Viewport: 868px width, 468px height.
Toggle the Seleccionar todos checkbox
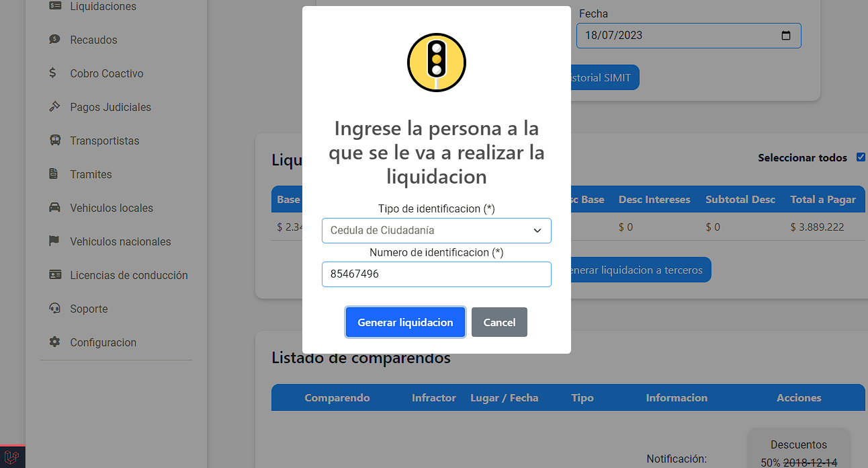click(861, 158)
